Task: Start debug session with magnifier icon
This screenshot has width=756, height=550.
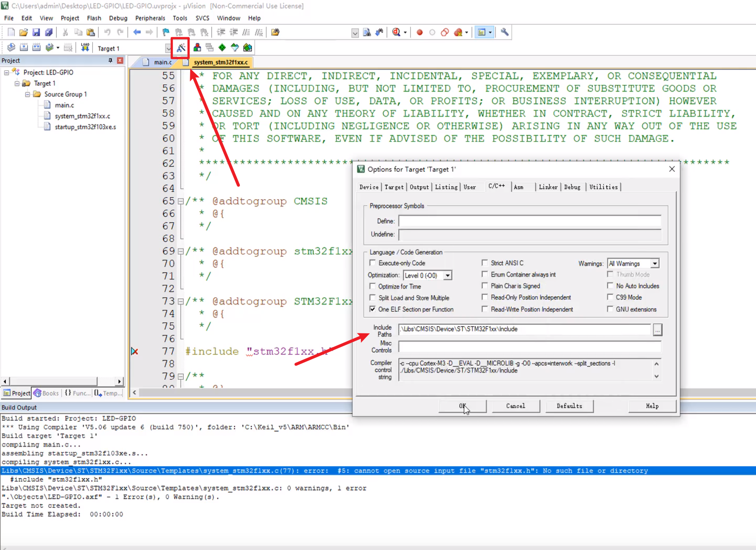Action: tap(396, 32)
